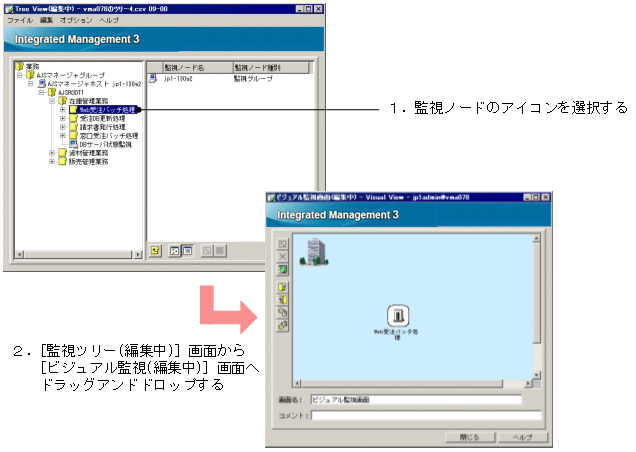Click the jp1-130w2 name in the list

click(x=178, y=78)
